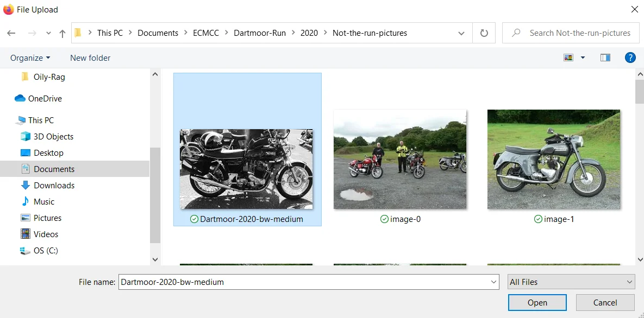
Task: Refresh the Not-the-run-pictures folder
Action: tap(484, 33)
